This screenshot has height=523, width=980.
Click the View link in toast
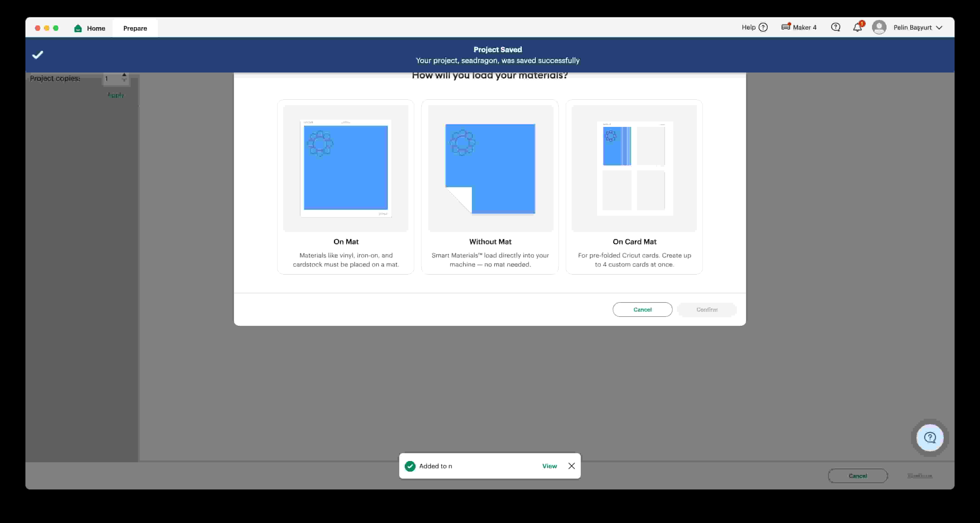pos(549,466)
